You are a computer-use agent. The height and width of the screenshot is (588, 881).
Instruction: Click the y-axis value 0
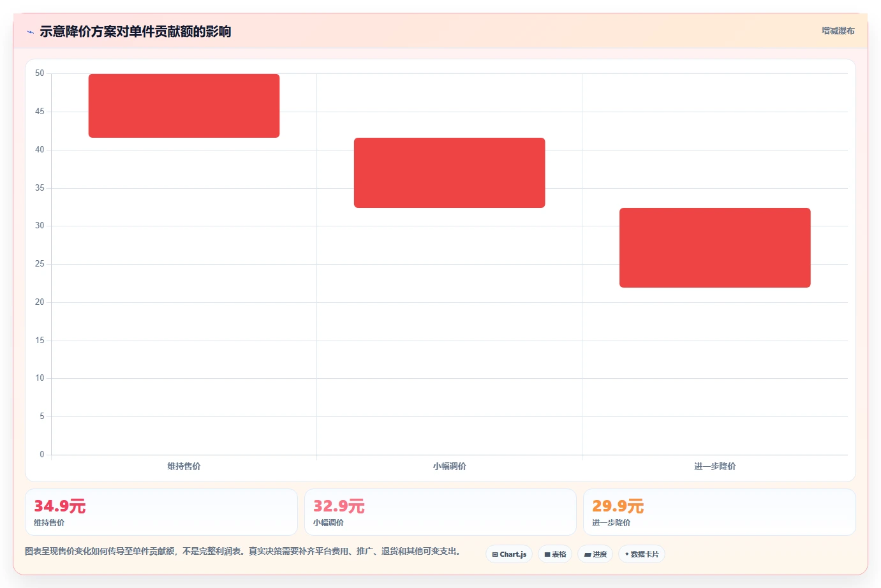click(42, 454)
